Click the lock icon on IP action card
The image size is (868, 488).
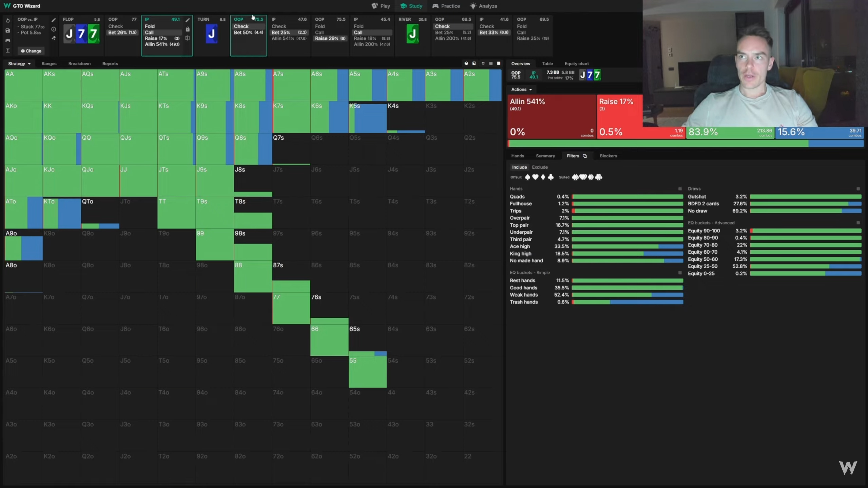click(188, 29)
